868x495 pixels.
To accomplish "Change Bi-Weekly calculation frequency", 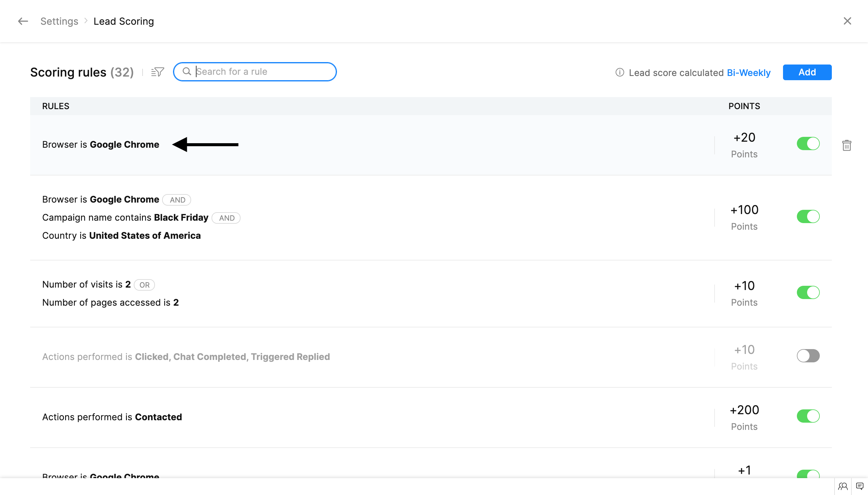I will click(x=748, y=73).
